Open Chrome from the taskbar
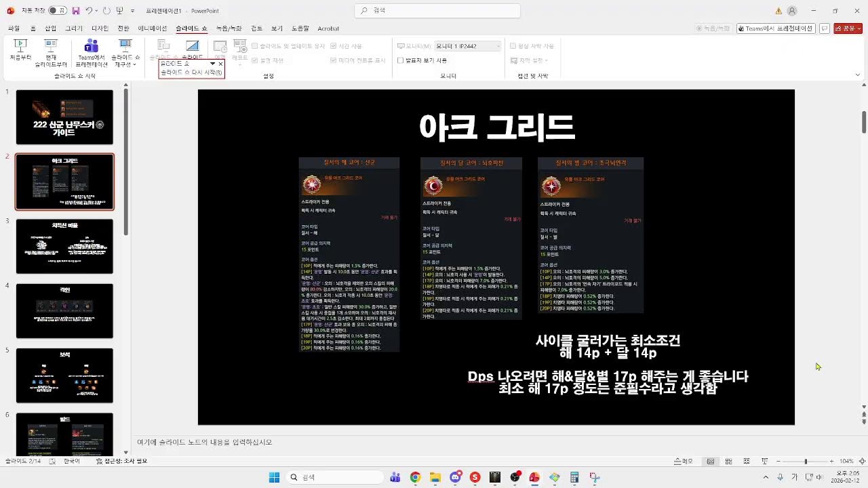The width and height of the screenshot is (868, 488). pos(415,477)
